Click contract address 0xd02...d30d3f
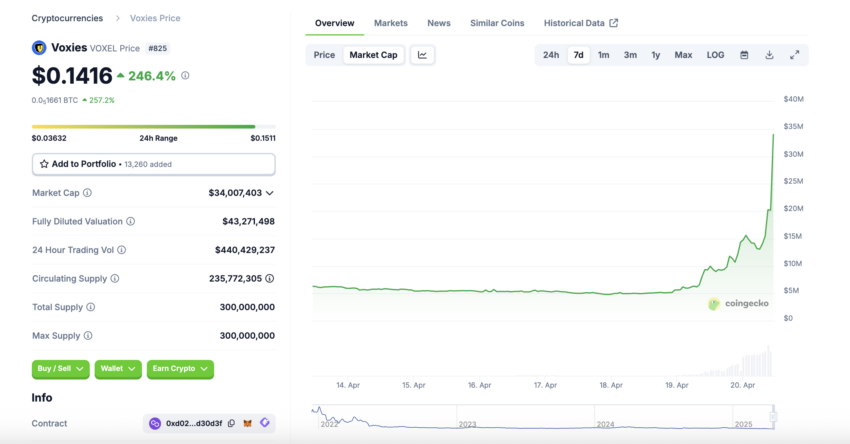Viewport: 850px width, 444px height. point(194,423)
